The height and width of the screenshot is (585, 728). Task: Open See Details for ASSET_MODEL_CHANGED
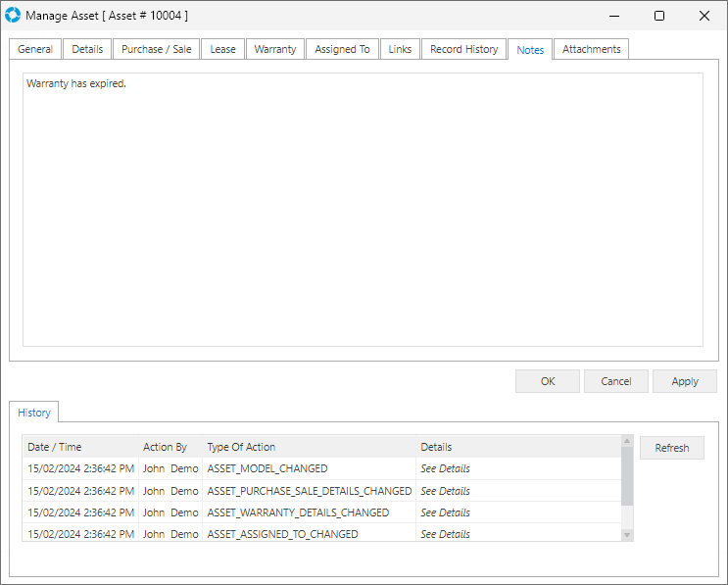445,469
